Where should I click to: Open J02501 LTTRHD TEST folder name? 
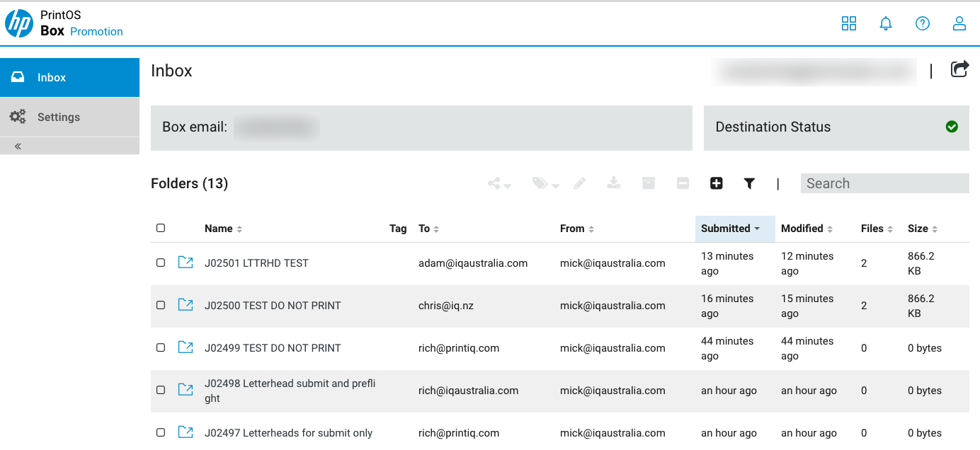(256, 262)
